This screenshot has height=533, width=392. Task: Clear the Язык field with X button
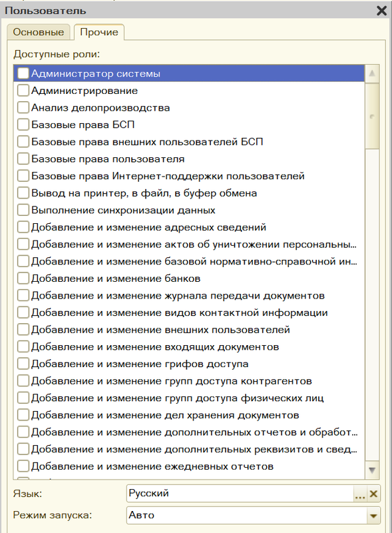373,494
